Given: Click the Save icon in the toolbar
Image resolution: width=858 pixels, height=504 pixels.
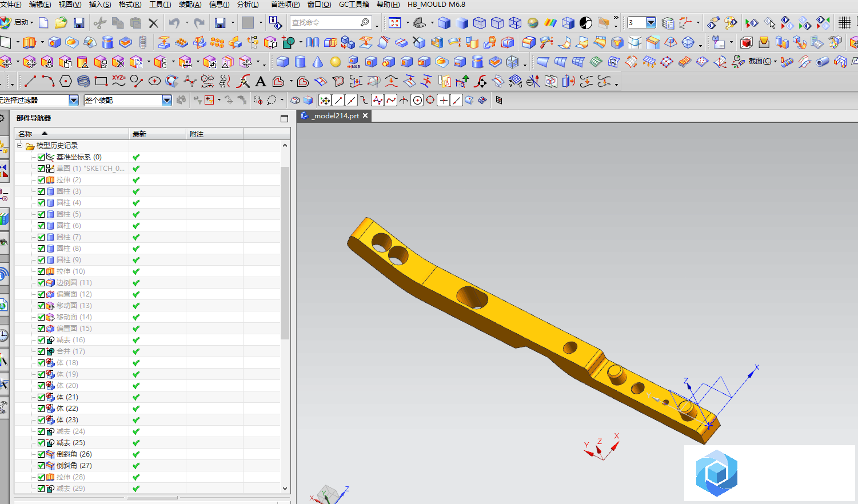Looking at the screenshot, I should point(79,23).
